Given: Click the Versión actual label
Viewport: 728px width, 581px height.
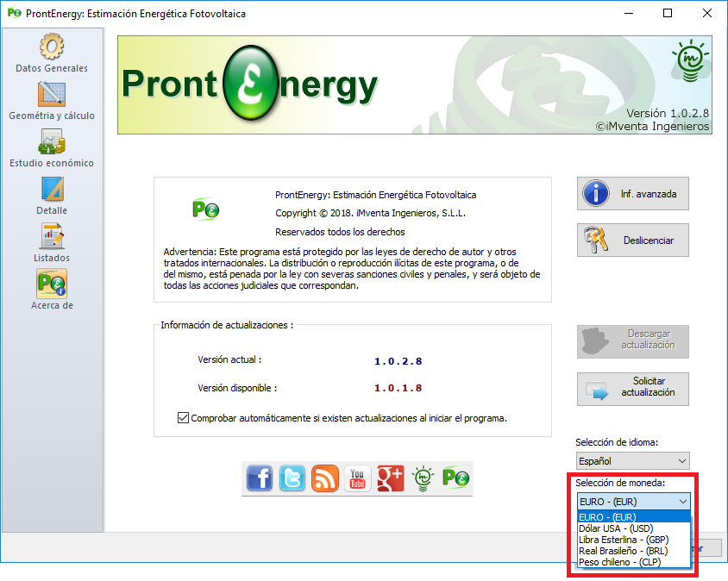Looking at the screenshot, I should (229, 359).
